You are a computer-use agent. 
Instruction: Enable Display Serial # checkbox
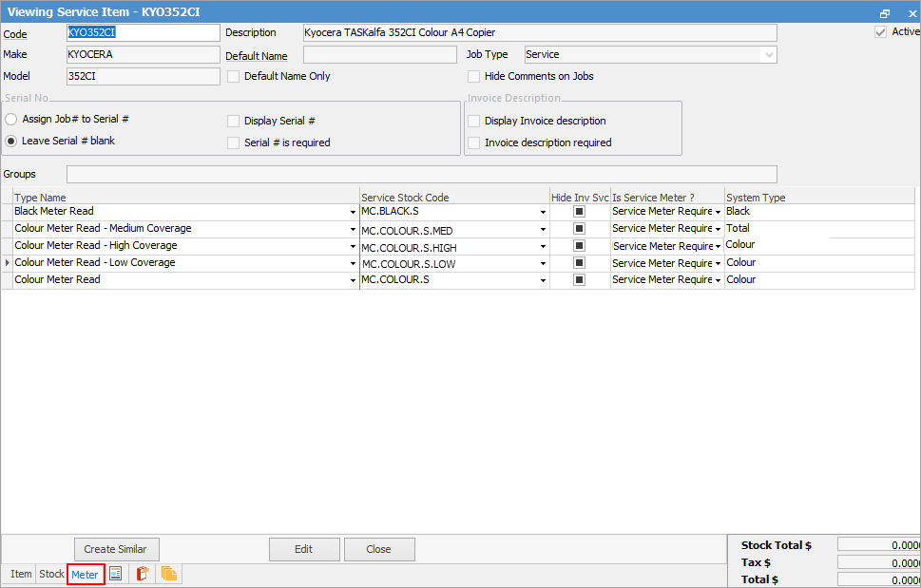point(233,121)
